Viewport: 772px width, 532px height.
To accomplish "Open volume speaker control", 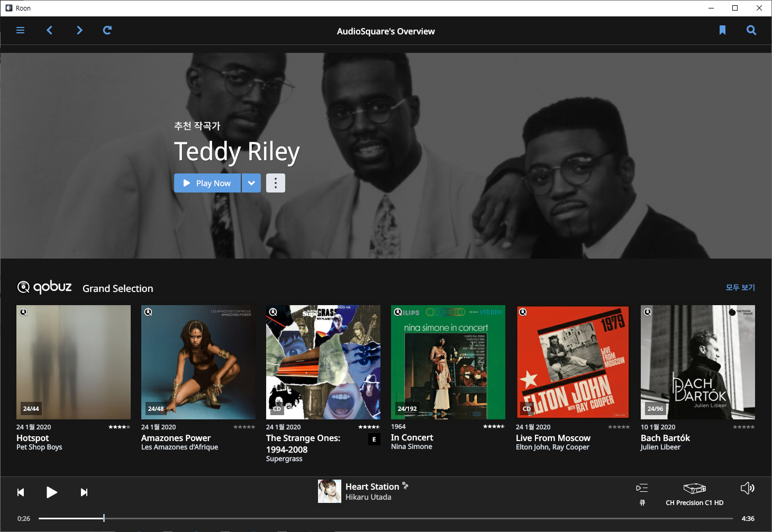I will (x=747, y=488).
